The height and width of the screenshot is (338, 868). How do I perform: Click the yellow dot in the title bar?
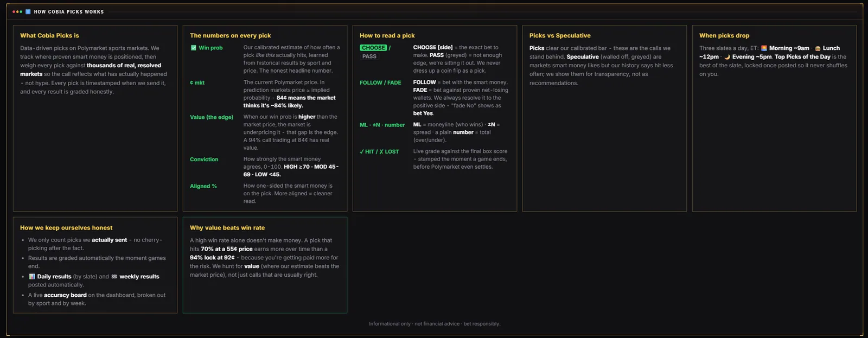pyautogui.click(x=17, y=11)
